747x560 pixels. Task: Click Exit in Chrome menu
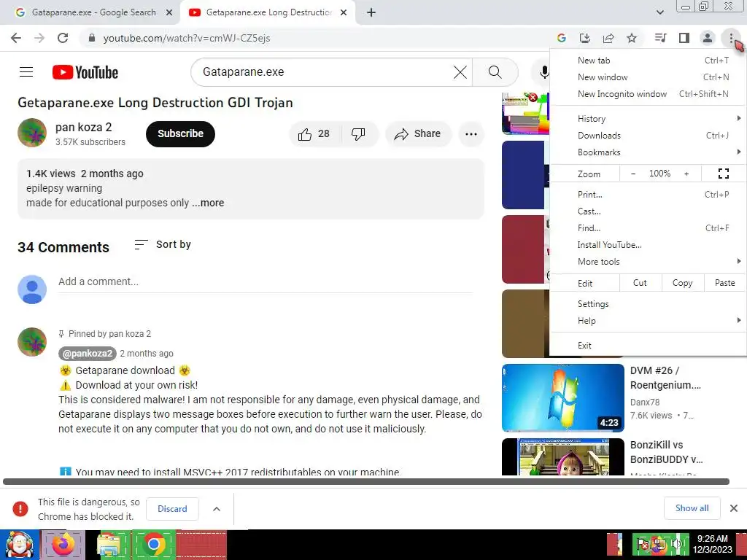coord(649,345)
